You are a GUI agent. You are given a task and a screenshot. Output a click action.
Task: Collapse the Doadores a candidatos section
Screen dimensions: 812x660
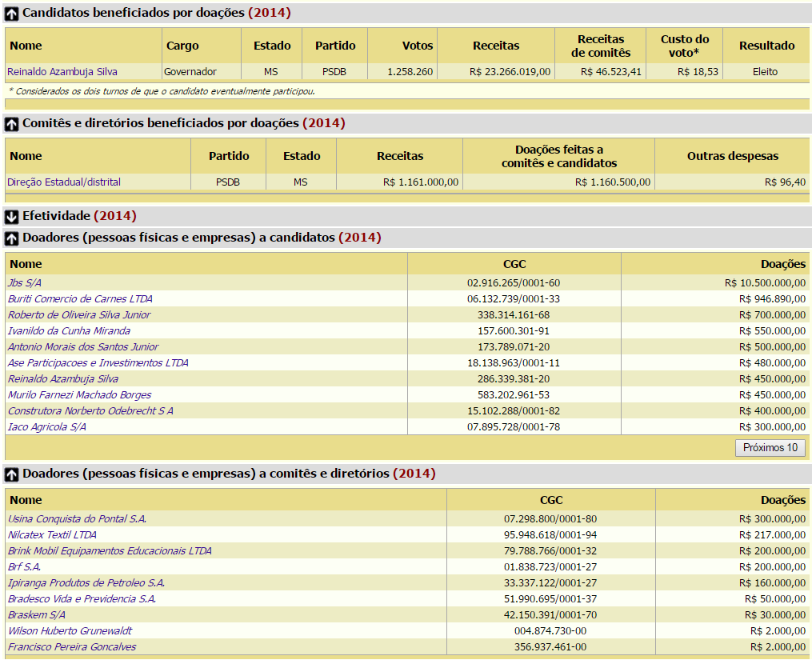point(11,238)
